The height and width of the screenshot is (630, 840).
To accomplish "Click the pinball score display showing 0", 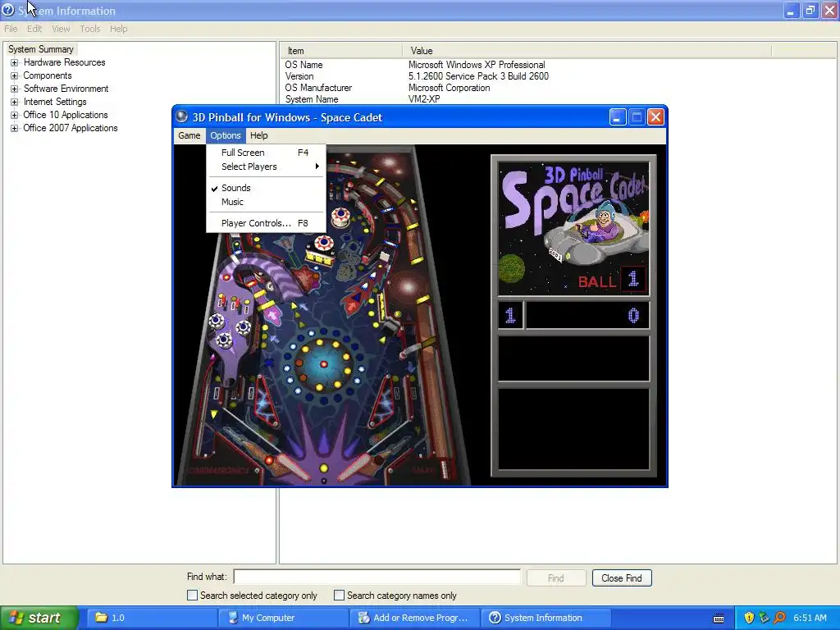I will click(x=587, y=315).
